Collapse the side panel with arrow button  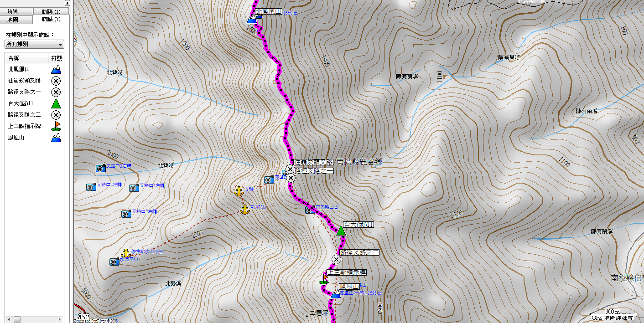coord(68,3)
